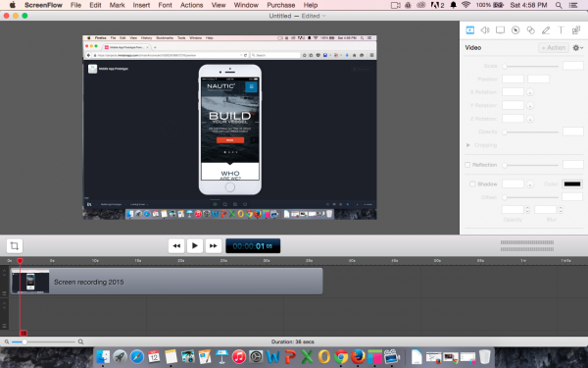Click the play button
Viewport: 588px width, 368px height.
click(x=195, y=246)
